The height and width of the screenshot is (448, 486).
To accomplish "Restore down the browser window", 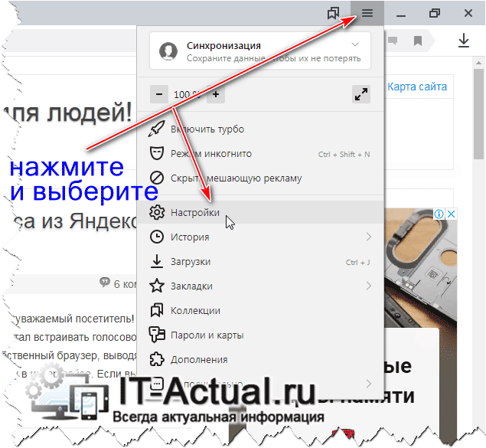I will pyautogui.click(x=435, y=13).
